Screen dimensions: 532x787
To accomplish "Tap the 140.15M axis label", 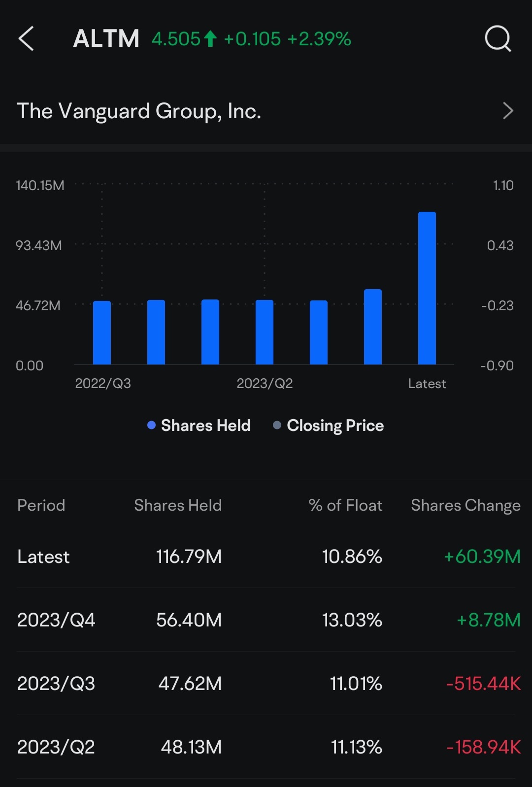I will click(x=40, y=186).
